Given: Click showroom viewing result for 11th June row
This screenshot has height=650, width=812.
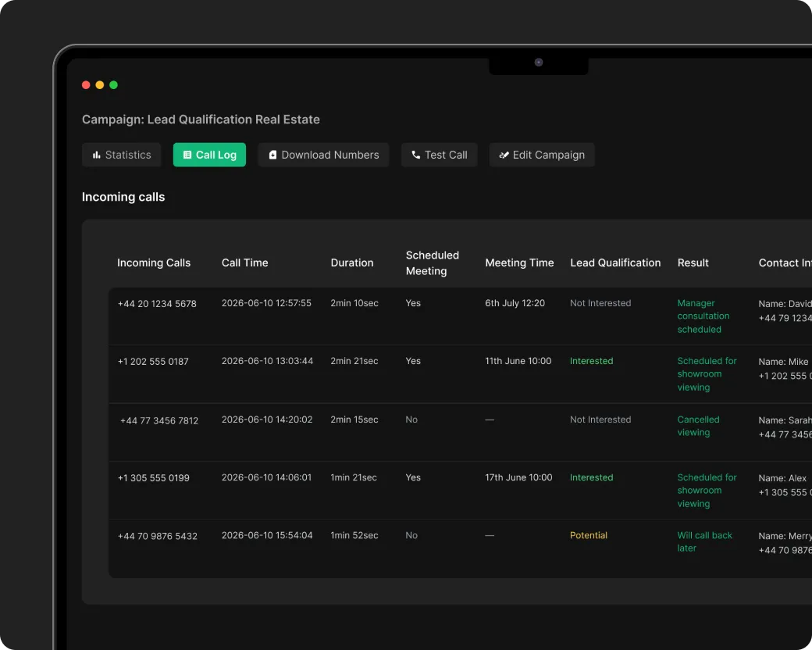Looking at the screenshot, I should pyautogui.click(x=707, y=373).
